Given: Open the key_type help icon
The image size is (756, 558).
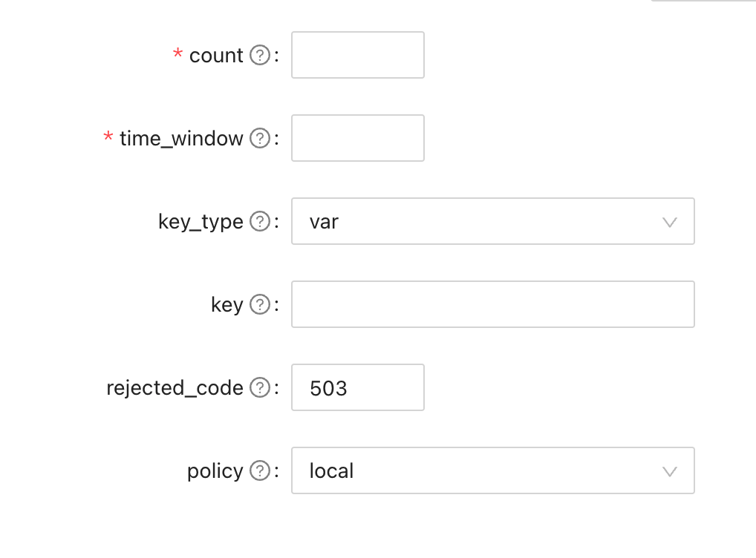Looking at the screenshot, I should point(259,221).
